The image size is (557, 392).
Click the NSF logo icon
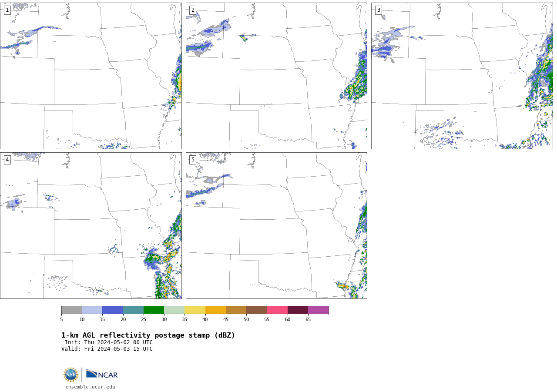coord(71,375)
